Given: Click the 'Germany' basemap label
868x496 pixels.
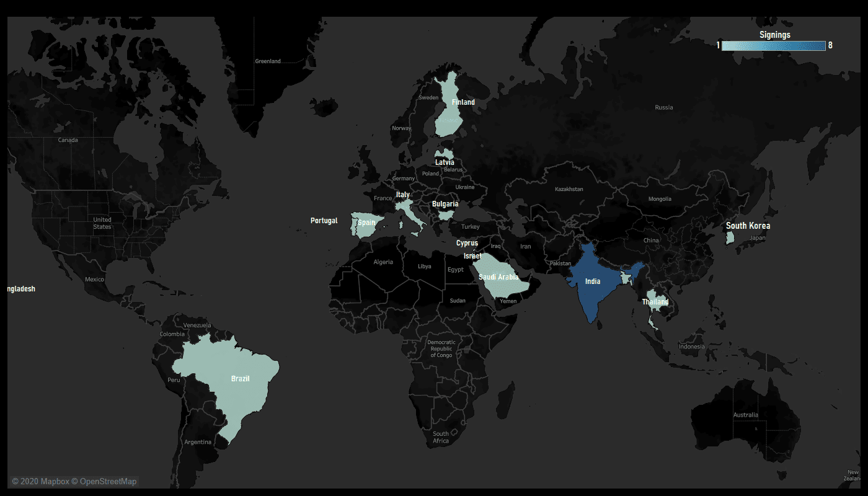Looking at the screenshot, I should click(x=404, y=178).
